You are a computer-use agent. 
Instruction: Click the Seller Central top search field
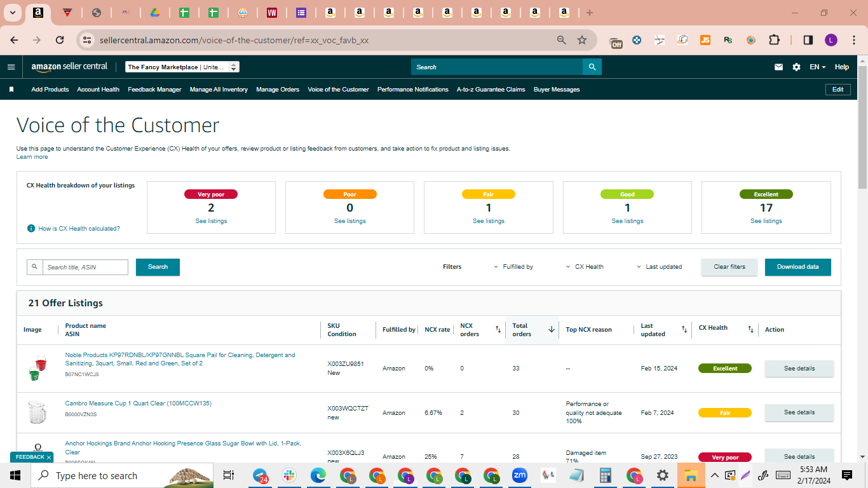coord(497,67)
